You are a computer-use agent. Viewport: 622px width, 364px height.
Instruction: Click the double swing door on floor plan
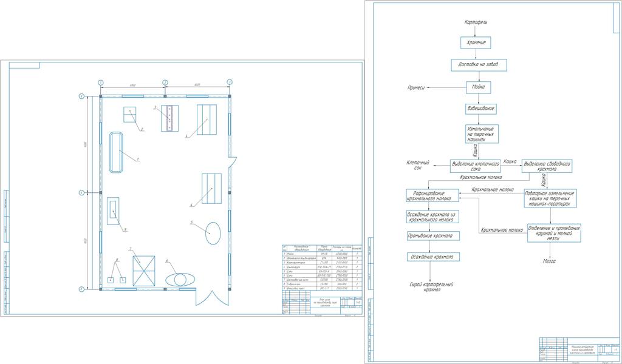point(212,297)
